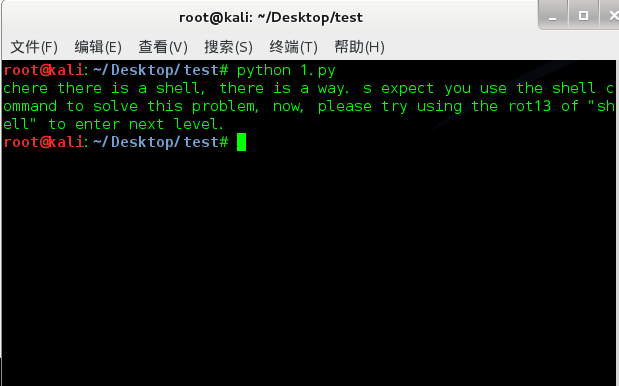The width and height of the screenshot is (619, 386).
Task: Open the 查看(V) menu
Action: point(163,47)
